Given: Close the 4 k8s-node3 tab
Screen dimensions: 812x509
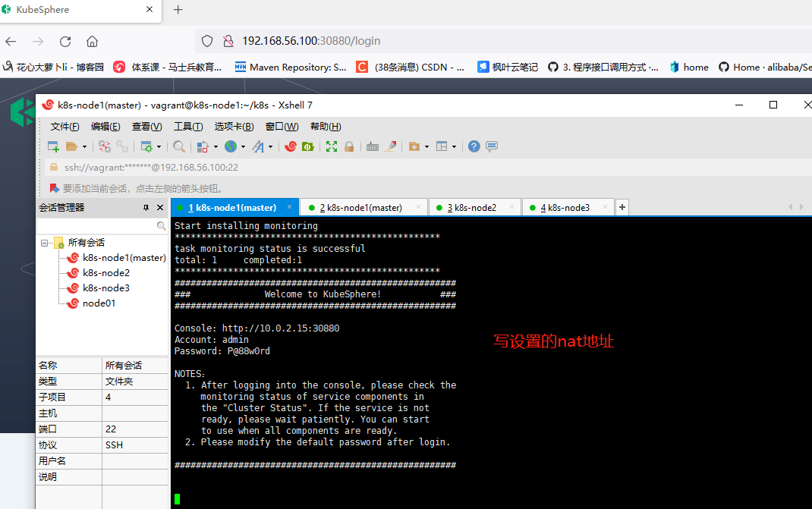Looking at the screenshot, I should pos(605,207).
